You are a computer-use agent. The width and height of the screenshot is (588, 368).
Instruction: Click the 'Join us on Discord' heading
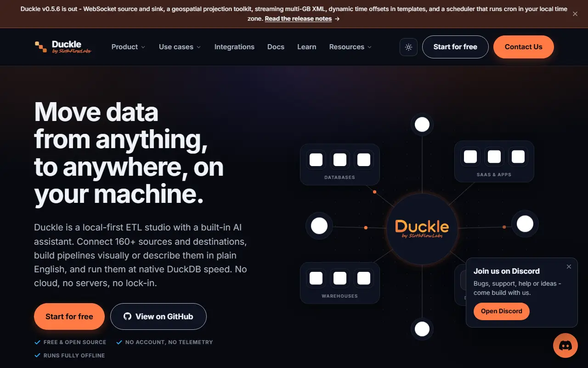[x=507, y=271]
